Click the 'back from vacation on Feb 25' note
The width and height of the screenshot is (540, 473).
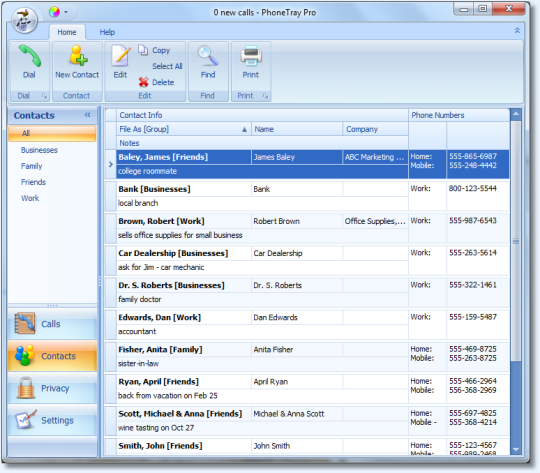(x=168, y=396)
